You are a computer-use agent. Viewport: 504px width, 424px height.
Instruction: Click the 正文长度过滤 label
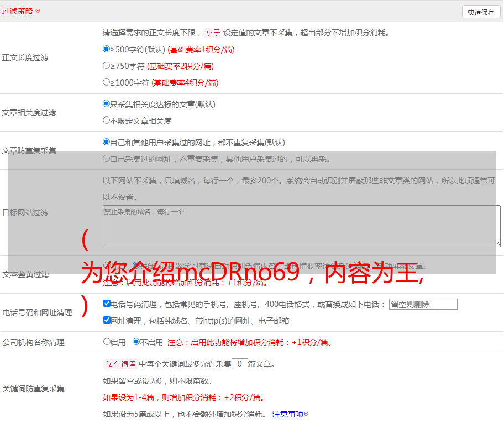(x=25, y=57)
